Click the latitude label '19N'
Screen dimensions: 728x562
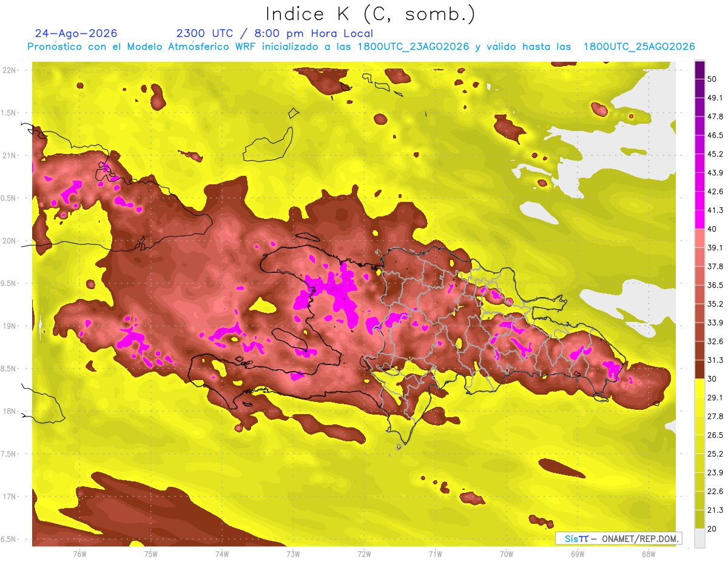(x=9, y=326)
